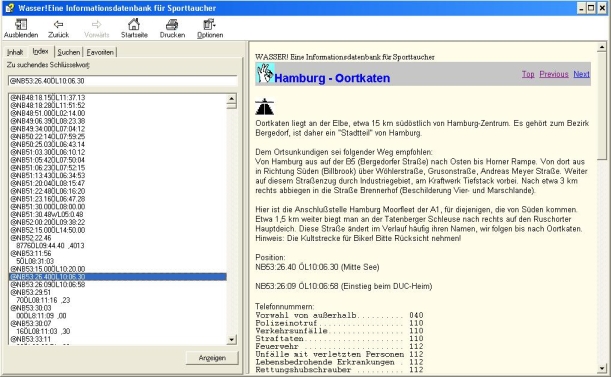Click the index list scroll-up arrow
The height and width of the screenshot is (377, 611).
[231, 98]
